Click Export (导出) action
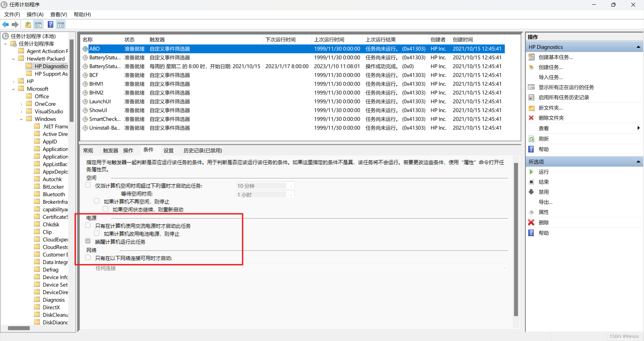The width and height of the screenshot is (644, 341). point(545,202)
